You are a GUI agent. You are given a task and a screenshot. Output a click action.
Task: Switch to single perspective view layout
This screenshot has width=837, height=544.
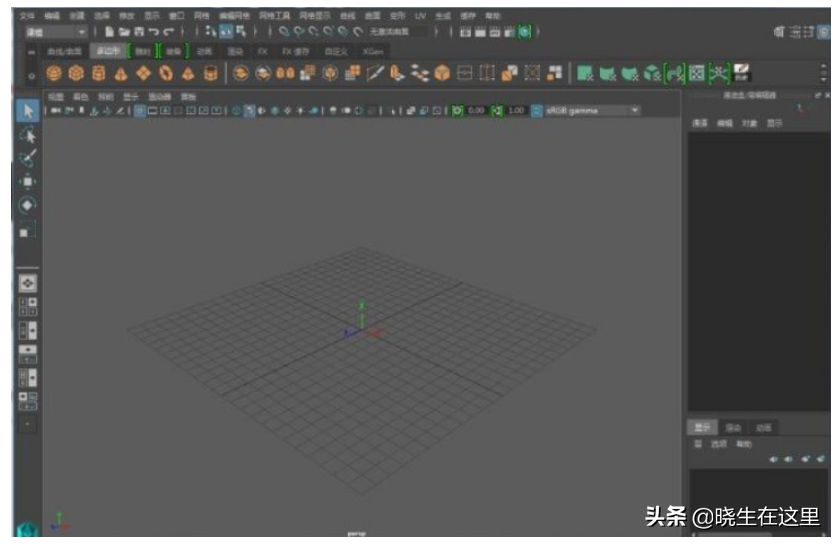pos(28,283)
